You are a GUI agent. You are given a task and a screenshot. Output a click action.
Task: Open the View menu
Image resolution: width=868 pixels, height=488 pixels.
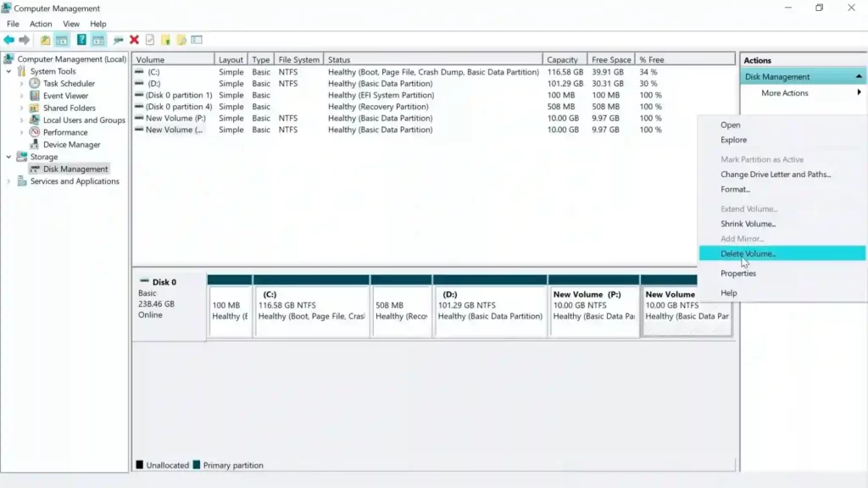[71, 24]
